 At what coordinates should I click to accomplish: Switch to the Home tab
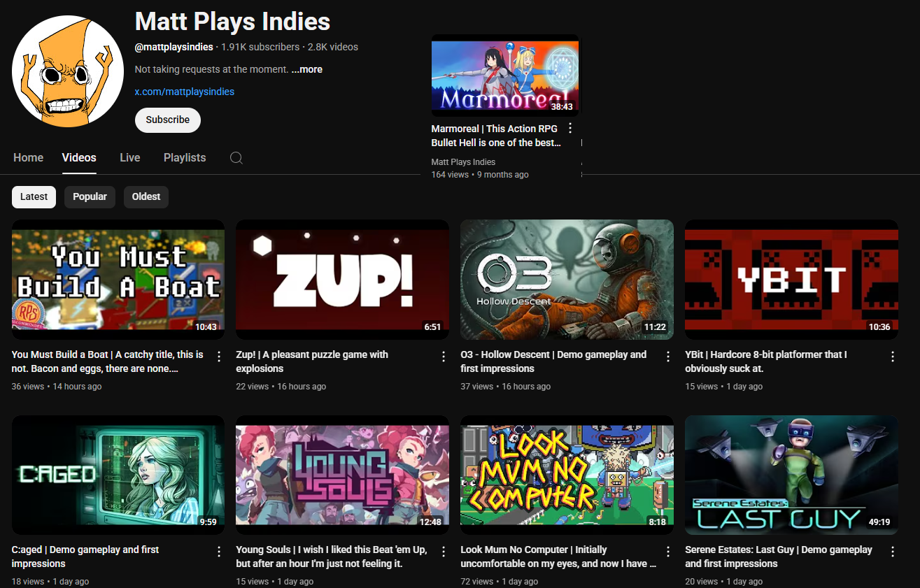point(28,158)
